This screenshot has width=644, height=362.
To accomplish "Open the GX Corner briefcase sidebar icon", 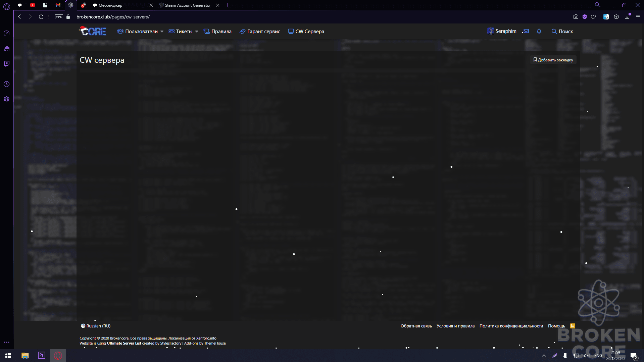I will tap(7, 49).
